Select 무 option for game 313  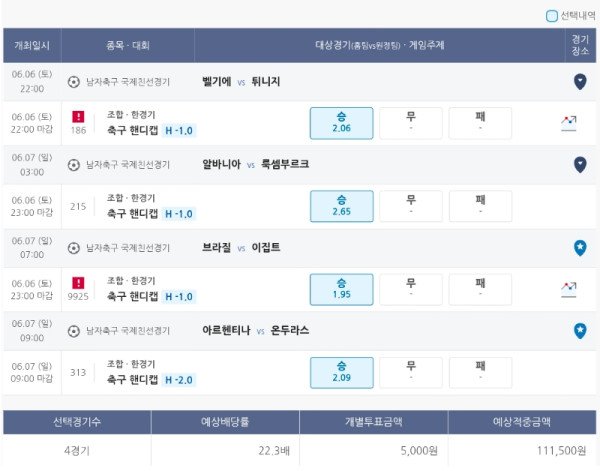411,373
